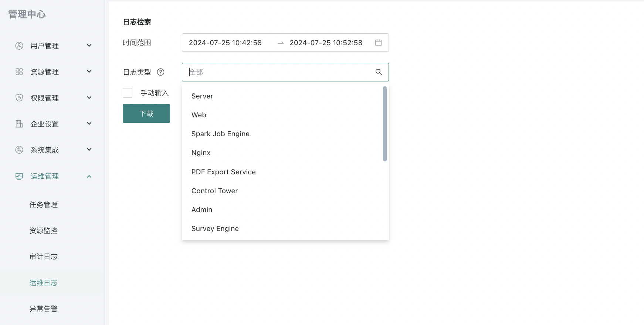Click the 时间范围 label

click(137, 43)
